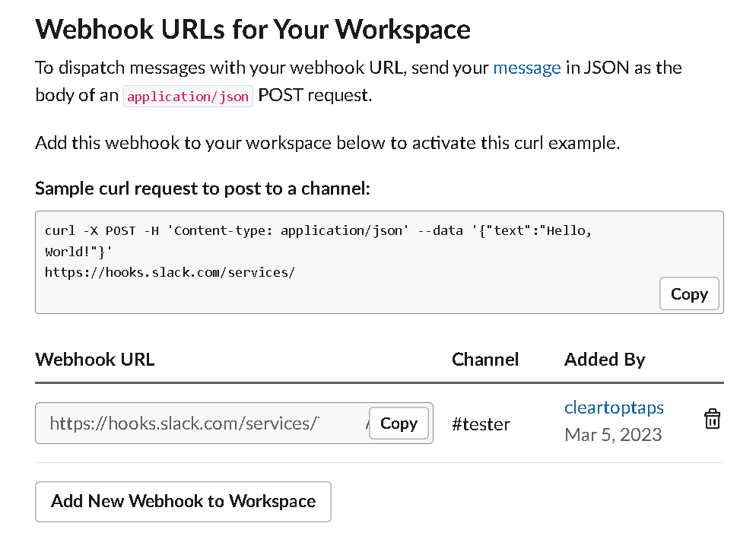Click the Channel column header

484,360
